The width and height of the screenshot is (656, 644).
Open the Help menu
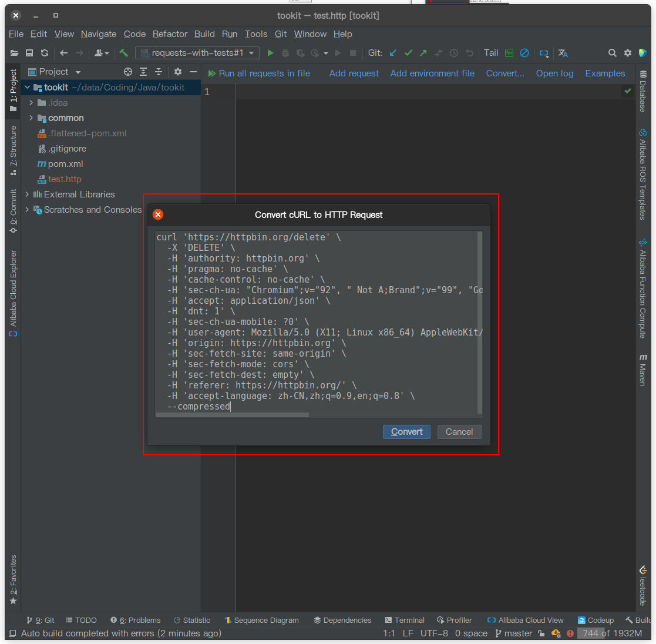tap(342, 34)
